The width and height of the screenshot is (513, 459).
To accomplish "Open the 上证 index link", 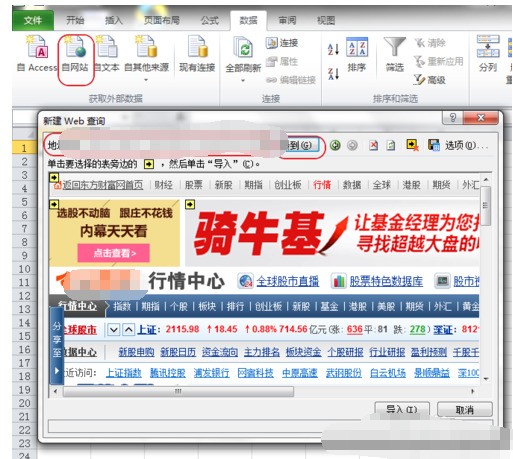I will [147, 330].
